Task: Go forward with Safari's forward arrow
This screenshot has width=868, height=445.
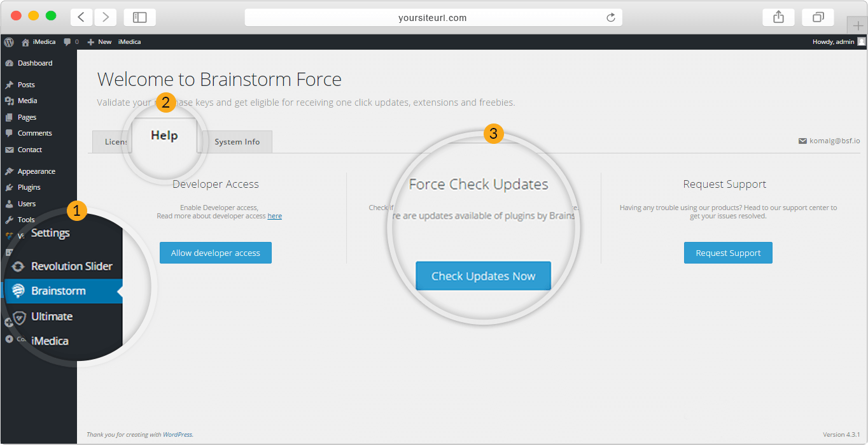Action: coord(106,17)
